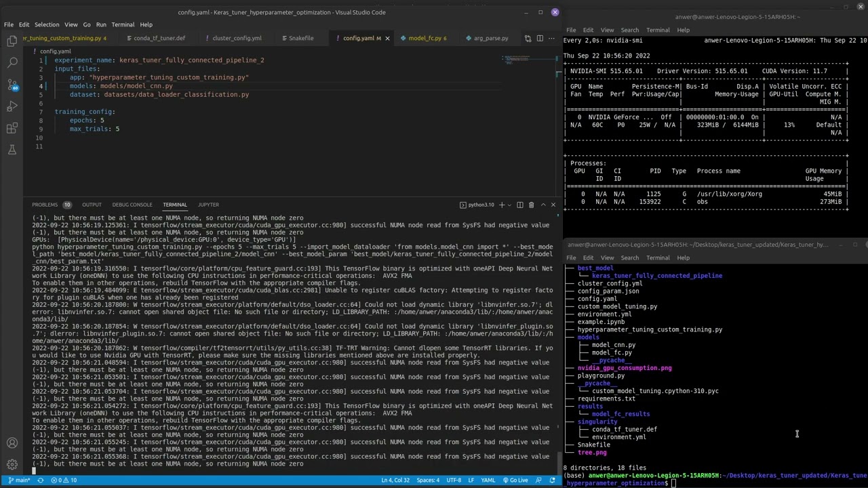
Task: Click nvidia_gpu_consumption.png in tree listing
Action: pos(625,368)
